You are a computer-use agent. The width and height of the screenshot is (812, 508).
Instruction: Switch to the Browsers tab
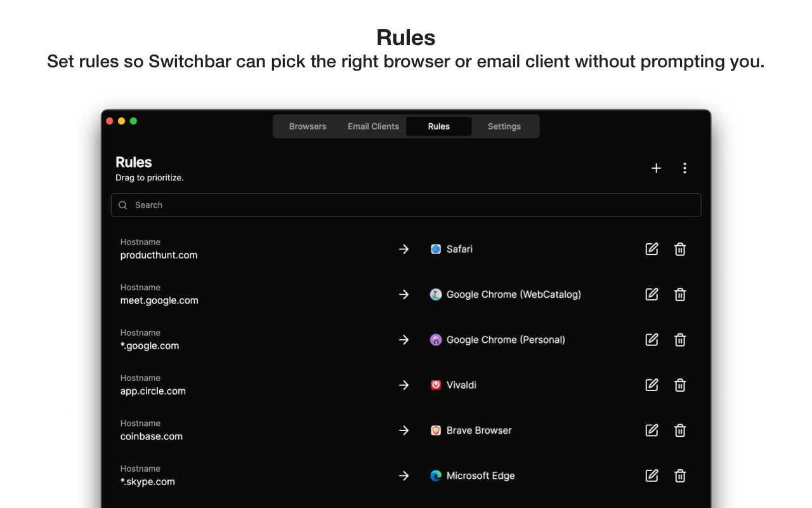pos(308,126)
